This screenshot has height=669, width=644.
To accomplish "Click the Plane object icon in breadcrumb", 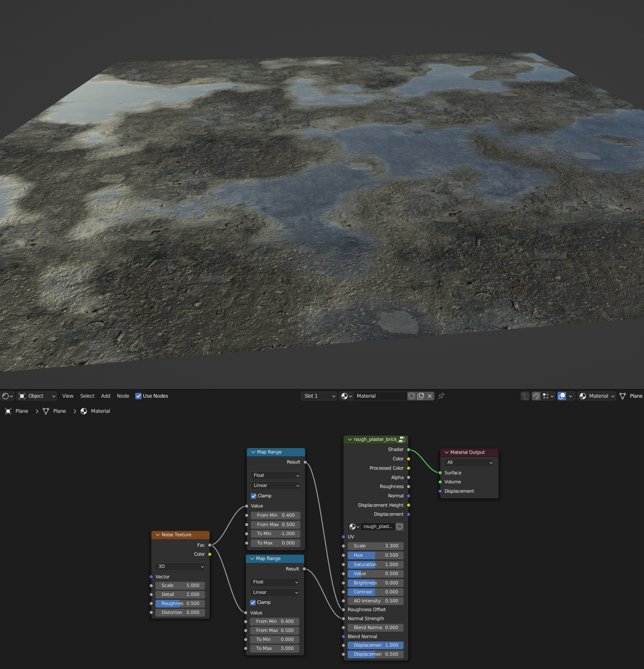I will 8,411.
